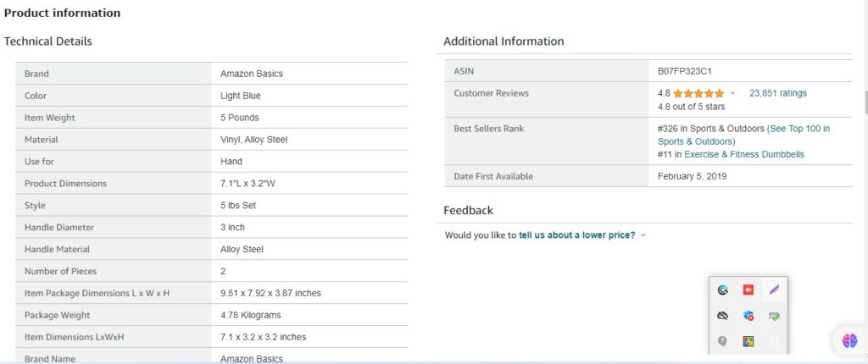Open See Top 100 in Sports & Outdoors
Image resolution: width=868 pixels, height=364 pixels.
click(744, 135)
